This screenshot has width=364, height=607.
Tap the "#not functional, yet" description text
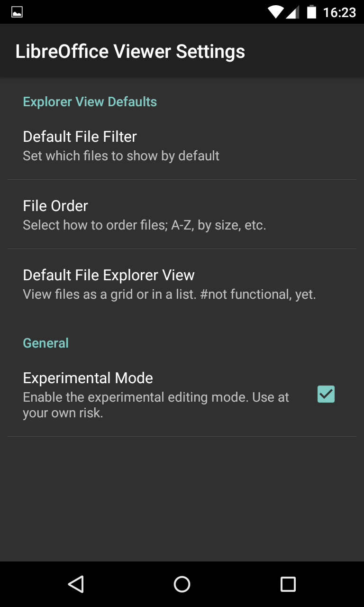257,294
